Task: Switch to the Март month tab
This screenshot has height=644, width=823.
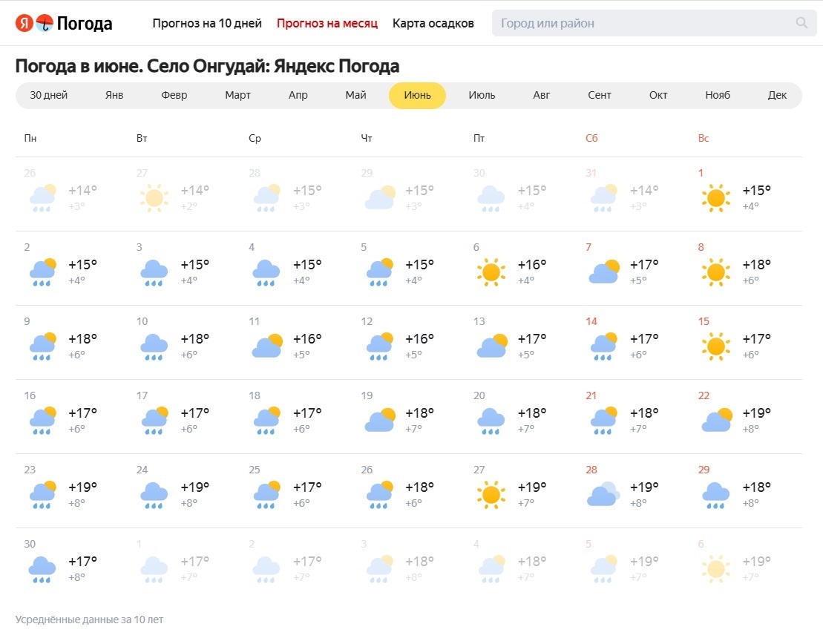Action: (237, 95)
